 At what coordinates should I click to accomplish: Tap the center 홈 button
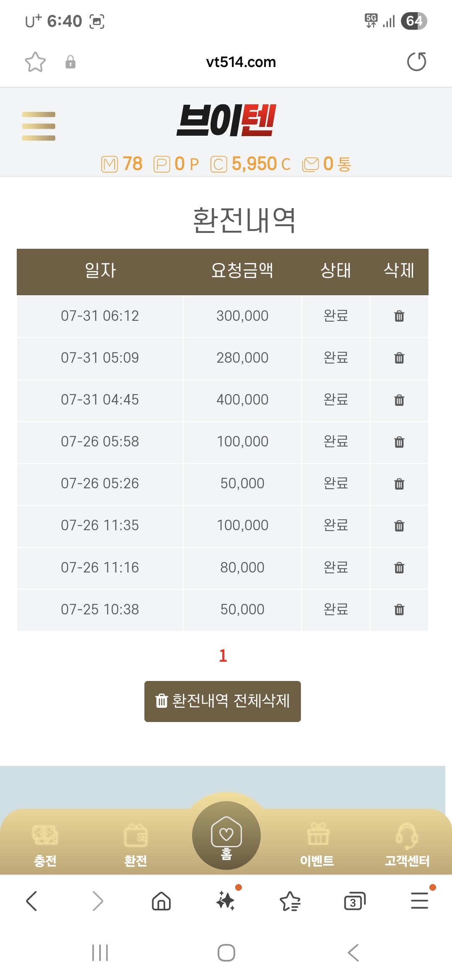tap(226, 836)
